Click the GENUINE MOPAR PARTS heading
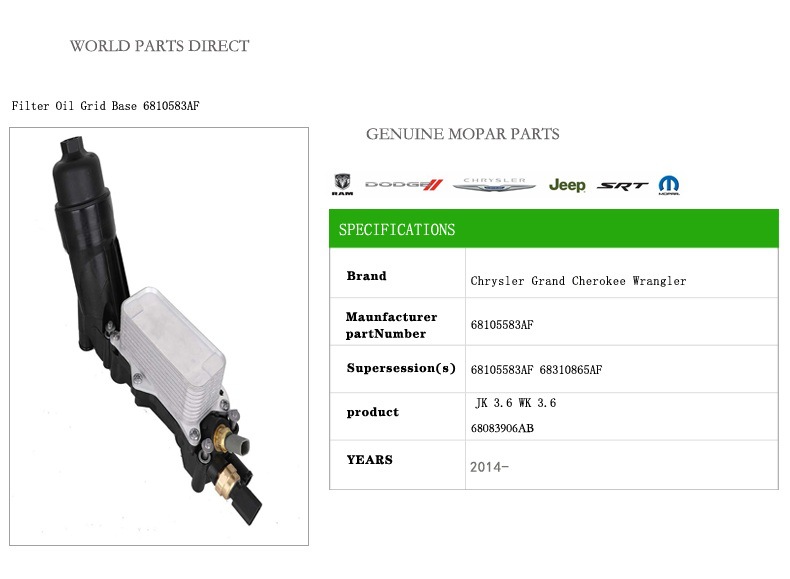The image size is (790, 579). coord(463,134)
